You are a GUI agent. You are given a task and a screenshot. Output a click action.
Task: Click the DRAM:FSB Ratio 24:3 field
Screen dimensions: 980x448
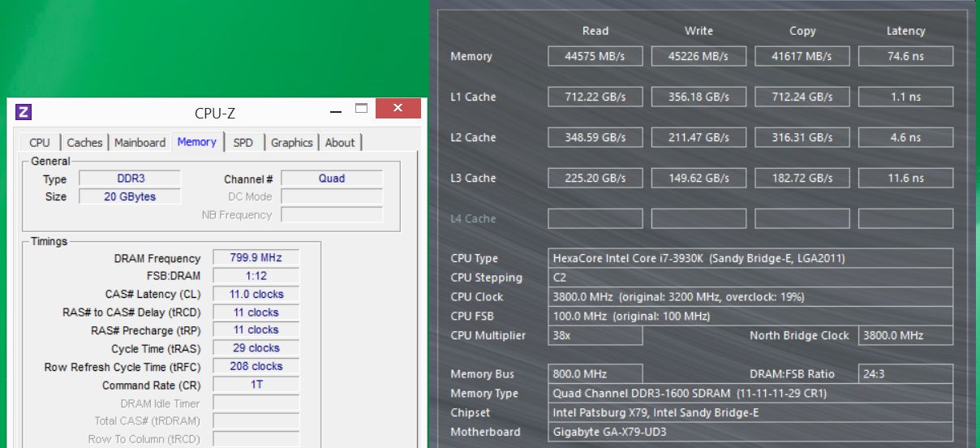[906, 374]
